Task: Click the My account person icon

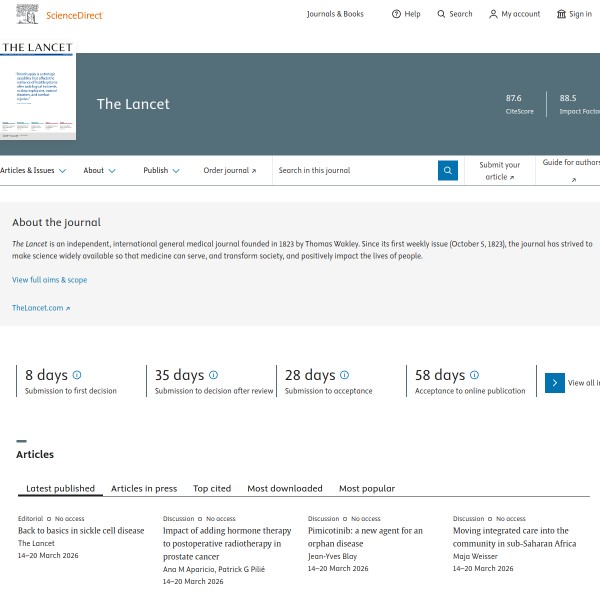Action: (x=493, y=14)
